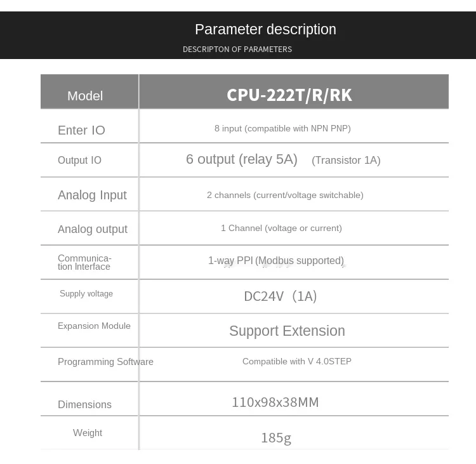Click the CPU-222T/R/RK model header

[289, 95]
